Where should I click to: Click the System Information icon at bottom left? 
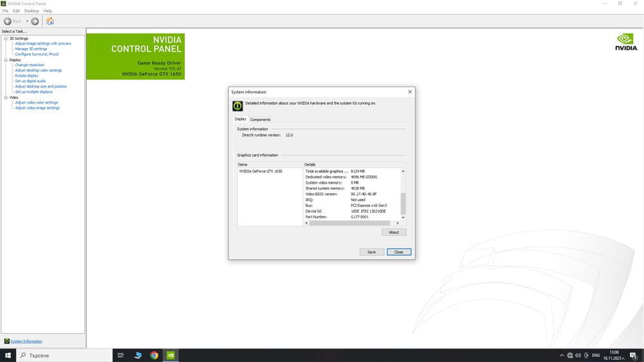[x=6, y=341]
